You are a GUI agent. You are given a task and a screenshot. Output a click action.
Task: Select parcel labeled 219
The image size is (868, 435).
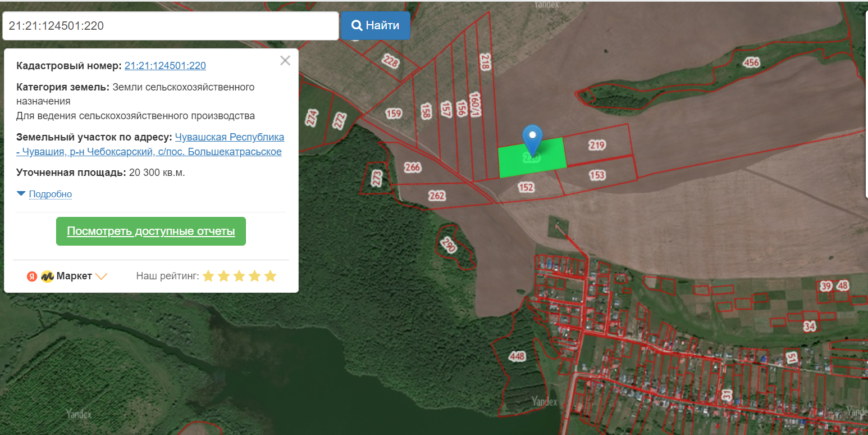point(597,145)
